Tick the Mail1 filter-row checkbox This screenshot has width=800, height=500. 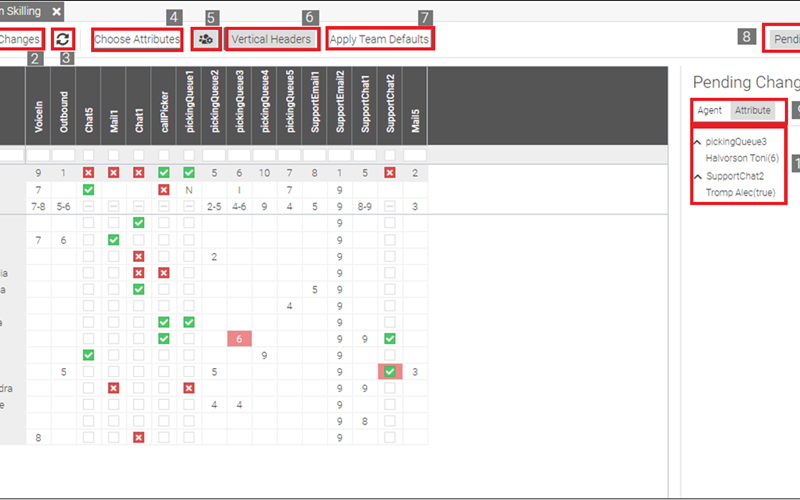pyautogui.click(x=113, y=155)
